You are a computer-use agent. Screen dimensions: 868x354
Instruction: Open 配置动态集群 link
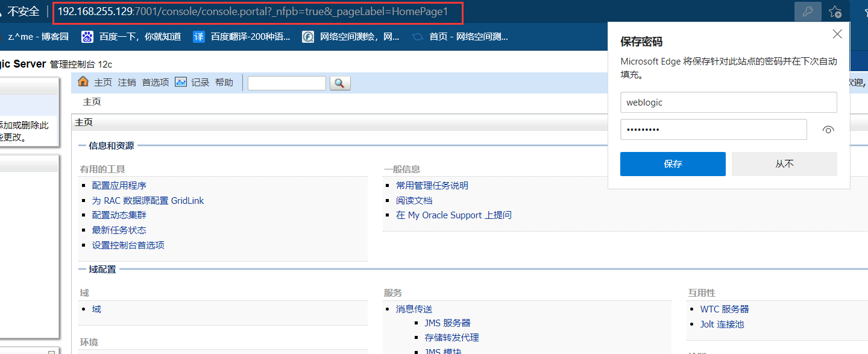119,215
